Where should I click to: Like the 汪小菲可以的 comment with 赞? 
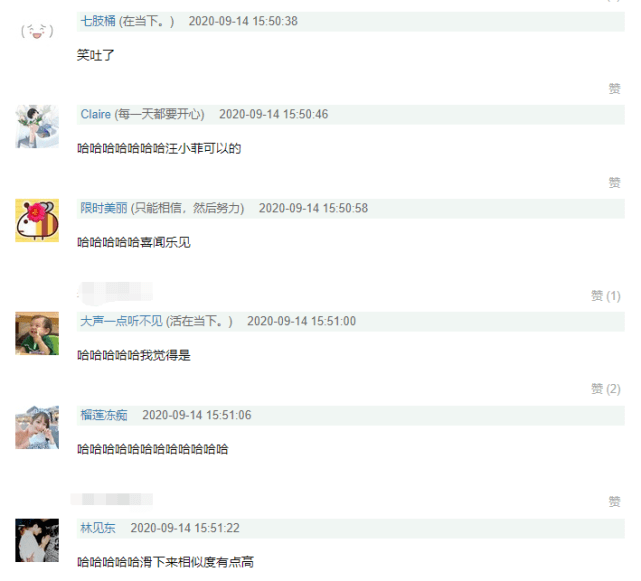pos(614,183)
